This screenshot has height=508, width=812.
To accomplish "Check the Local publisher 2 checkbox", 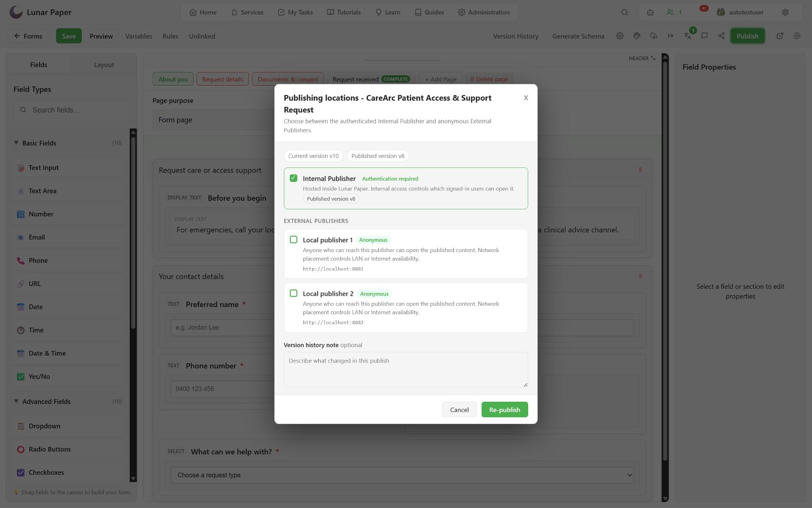I will point(294,294).
